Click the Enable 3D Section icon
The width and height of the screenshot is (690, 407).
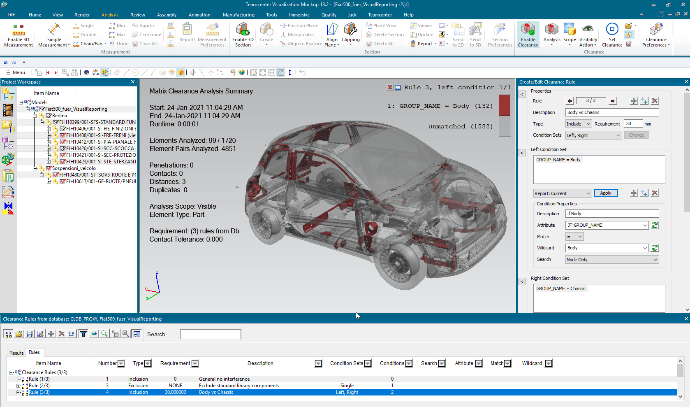(243, 35)
